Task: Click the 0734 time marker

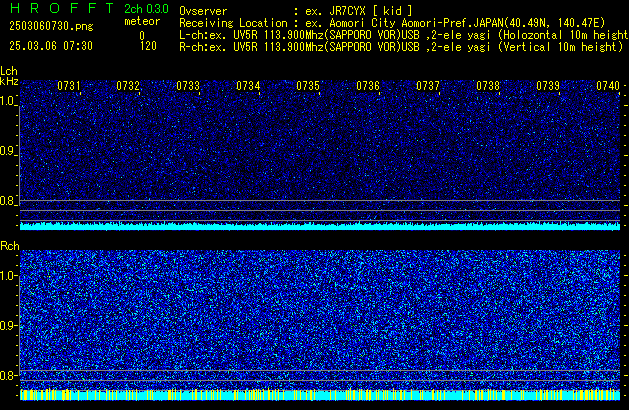Action: [248, 86]
